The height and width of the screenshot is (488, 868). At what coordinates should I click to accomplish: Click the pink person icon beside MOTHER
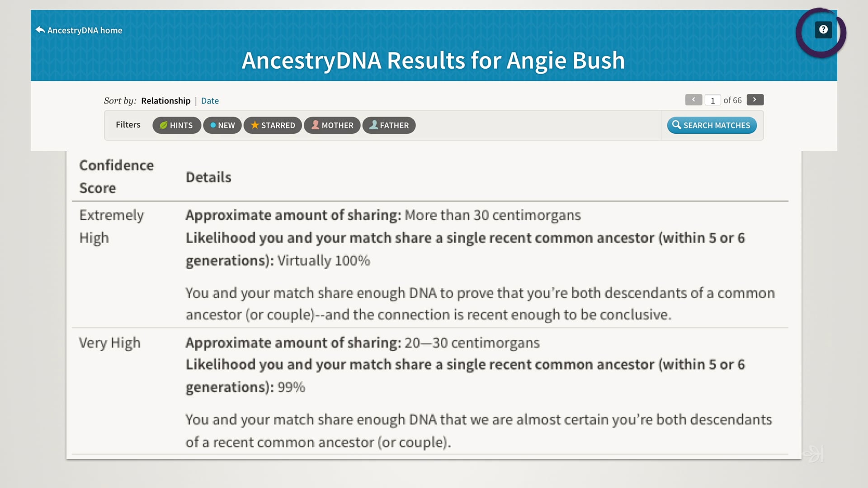click(x=316, y=125)
